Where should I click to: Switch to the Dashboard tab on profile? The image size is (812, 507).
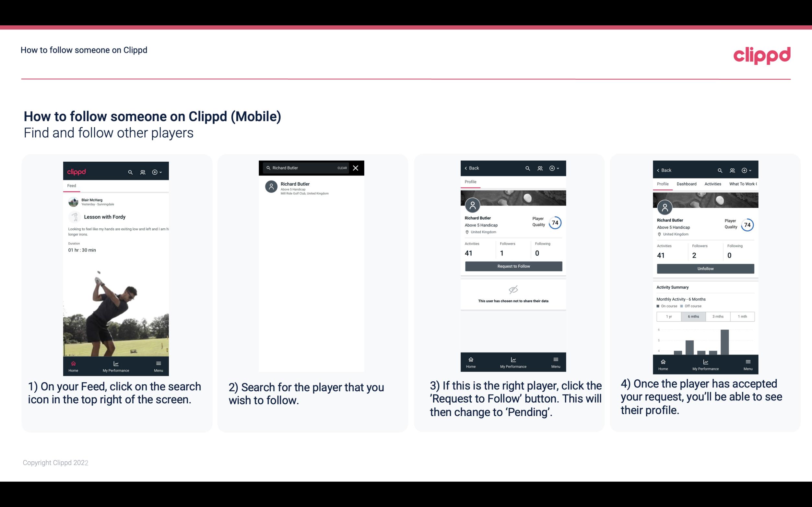[687, 183]
